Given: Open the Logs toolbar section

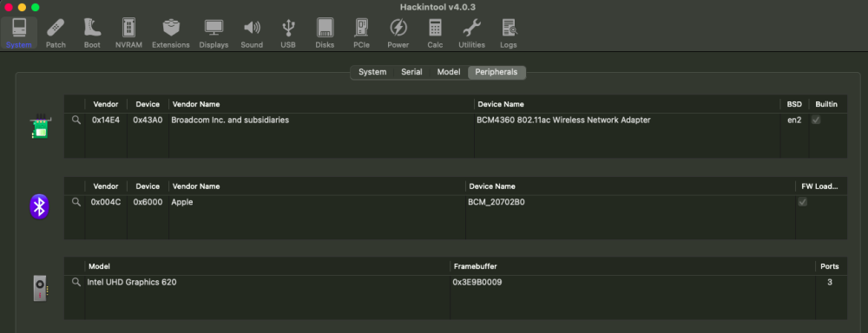Looking at the screenshot, I should tap(508, 33).
